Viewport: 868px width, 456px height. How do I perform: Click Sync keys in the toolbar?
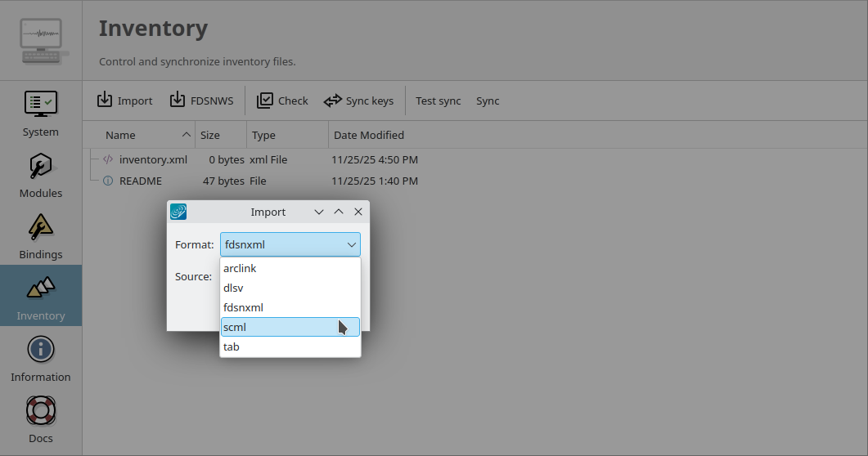[358, 101]
